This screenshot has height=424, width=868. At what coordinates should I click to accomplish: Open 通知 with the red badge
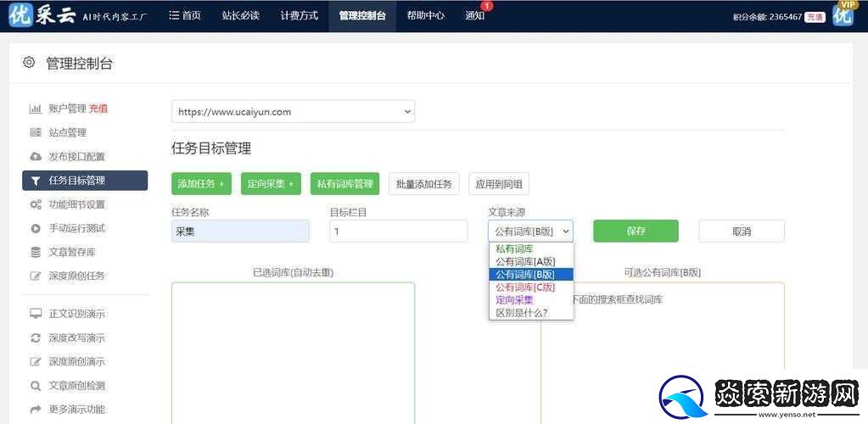475,15
